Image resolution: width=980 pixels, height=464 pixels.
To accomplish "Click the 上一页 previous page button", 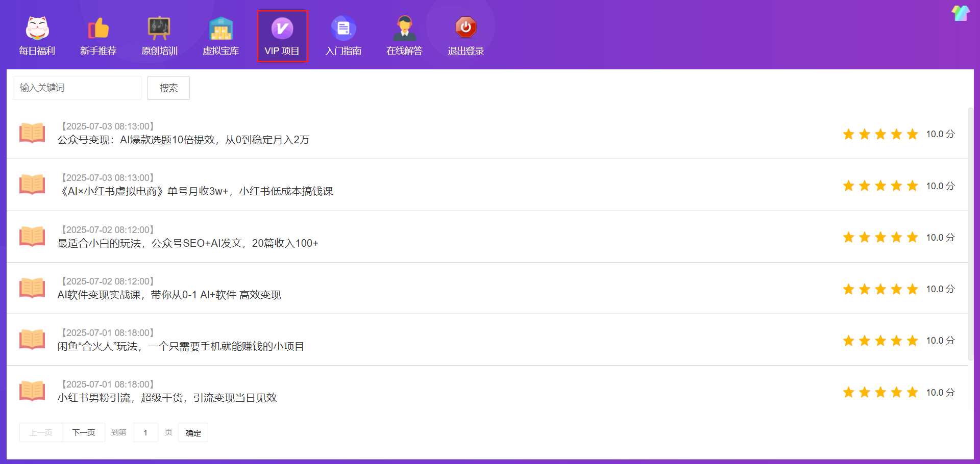I will pos(41,432).
